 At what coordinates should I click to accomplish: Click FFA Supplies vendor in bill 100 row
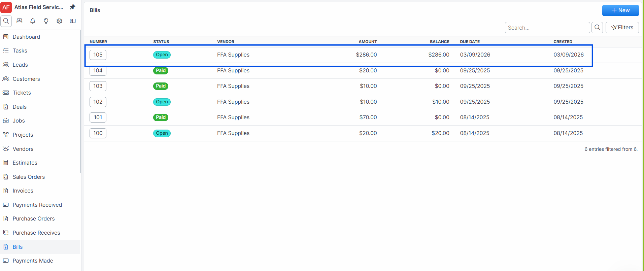tap(233, 133)
